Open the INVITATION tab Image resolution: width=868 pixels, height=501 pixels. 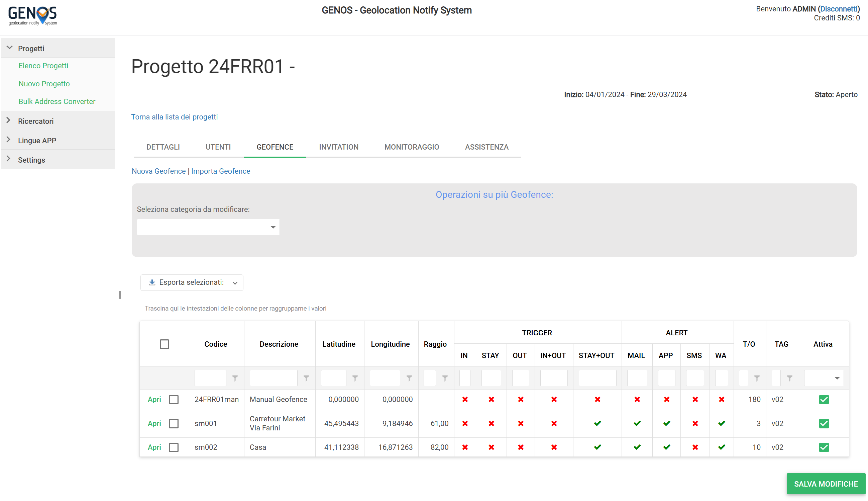click(x=339, y=147)
